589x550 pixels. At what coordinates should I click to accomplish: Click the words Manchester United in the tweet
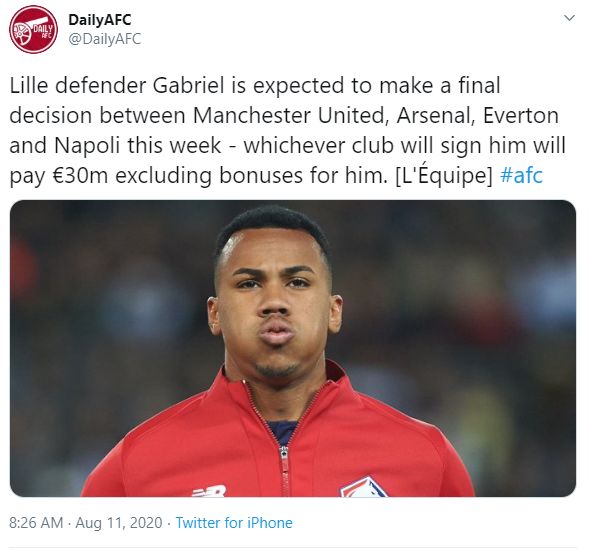(290, 115)
